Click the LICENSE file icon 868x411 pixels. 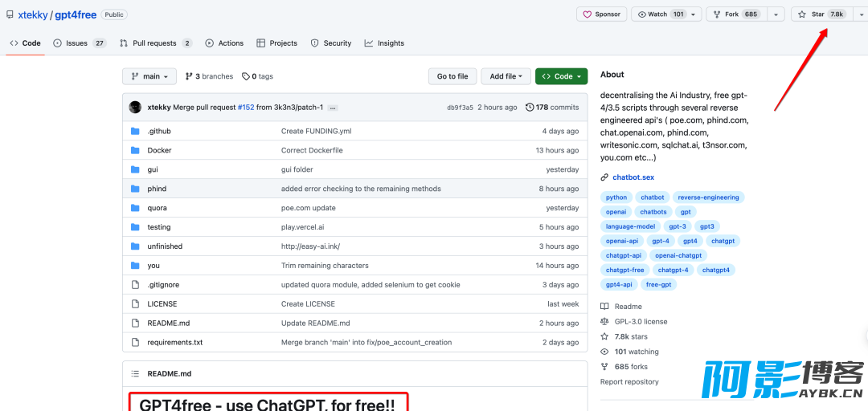(x=135, y=303)
